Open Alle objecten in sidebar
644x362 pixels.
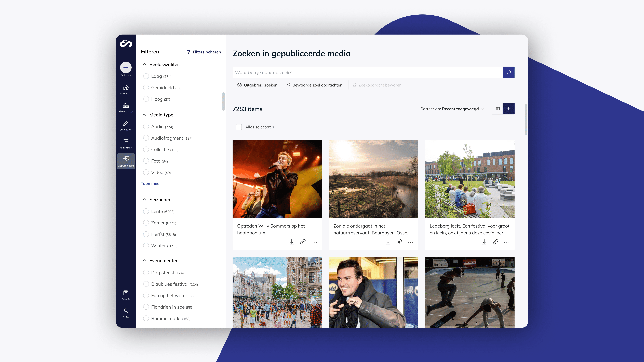(126, 107)
